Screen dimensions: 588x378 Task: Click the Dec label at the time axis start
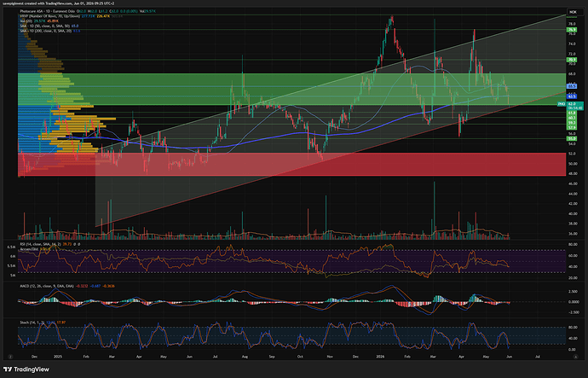tap(34, 357)
